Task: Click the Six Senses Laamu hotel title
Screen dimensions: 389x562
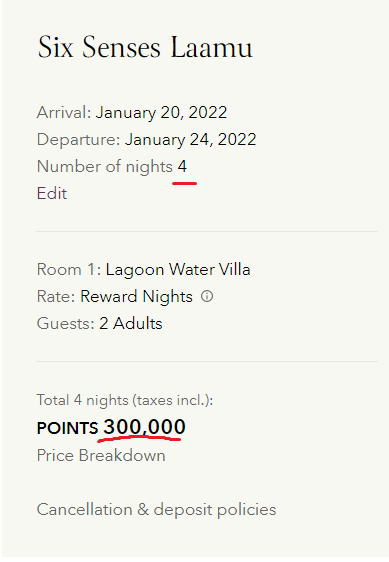Action: [145, 47]
